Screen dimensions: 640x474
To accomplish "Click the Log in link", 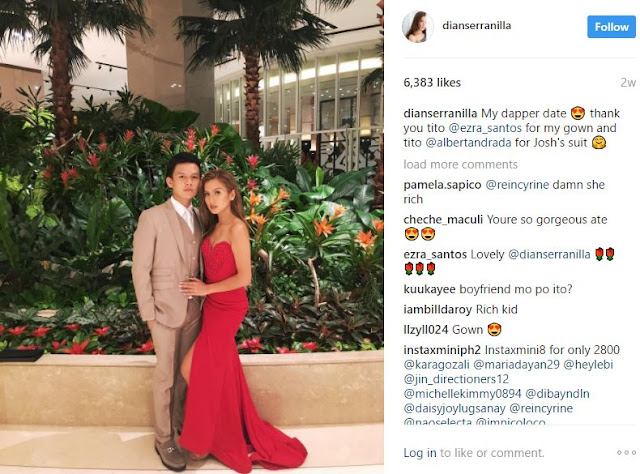I will pos(420,452).
